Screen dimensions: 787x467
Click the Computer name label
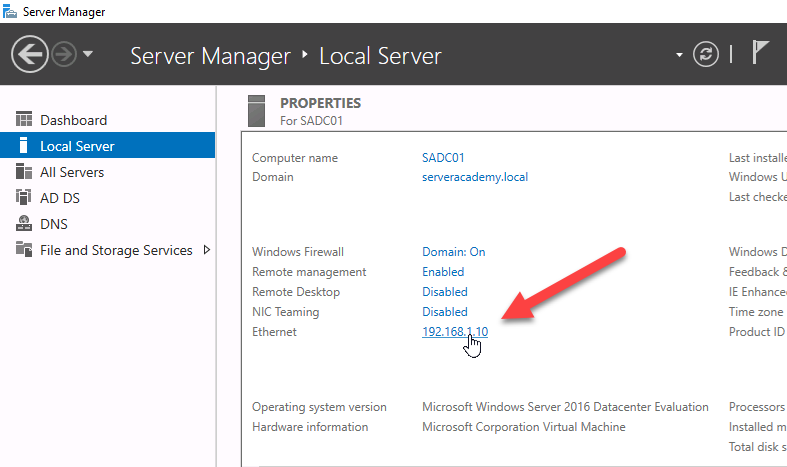[x=295, y=158]
